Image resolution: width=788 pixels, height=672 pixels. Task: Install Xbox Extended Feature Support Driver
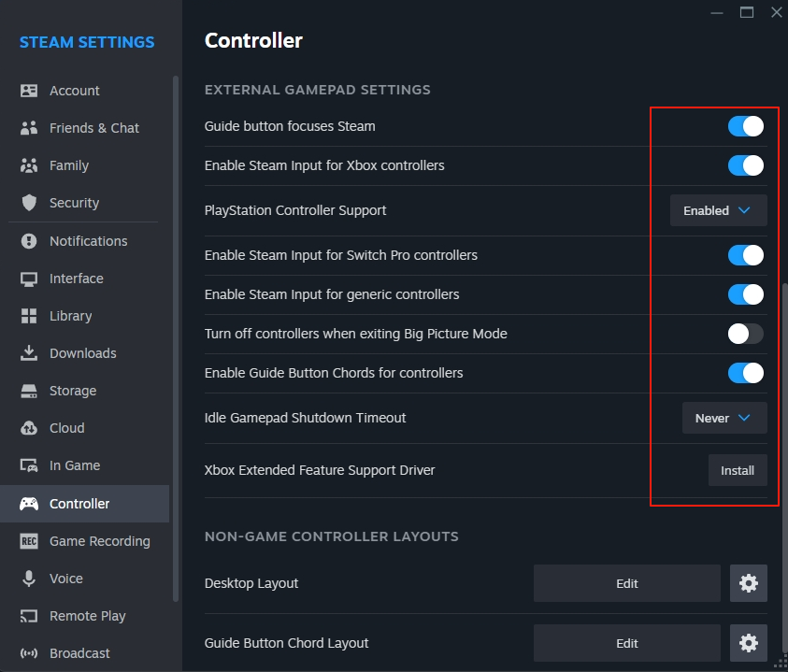click(x=738, y=470)
